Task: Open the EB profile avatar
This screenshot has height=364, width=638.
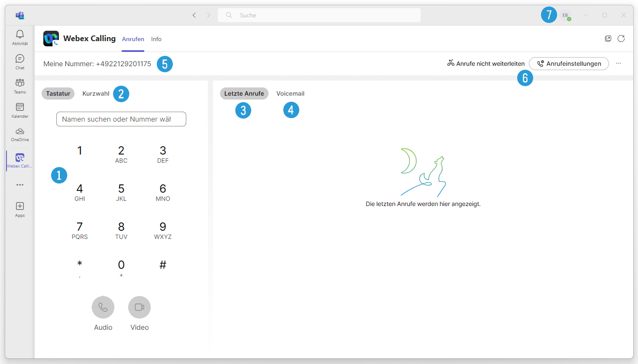Action: 566,16
